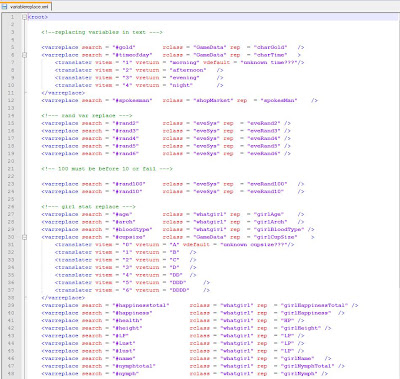Image resolution: width=400 pixels, height=379 pixels.
Task: Click the "#happinesstotal" search value
Action: pyautogui.click(x=141, y=305)
